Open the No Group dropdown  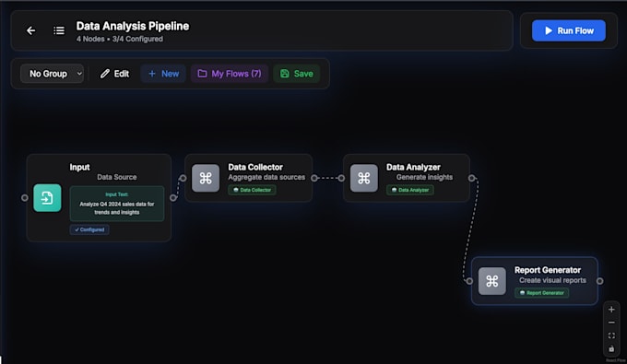(52, 74)
